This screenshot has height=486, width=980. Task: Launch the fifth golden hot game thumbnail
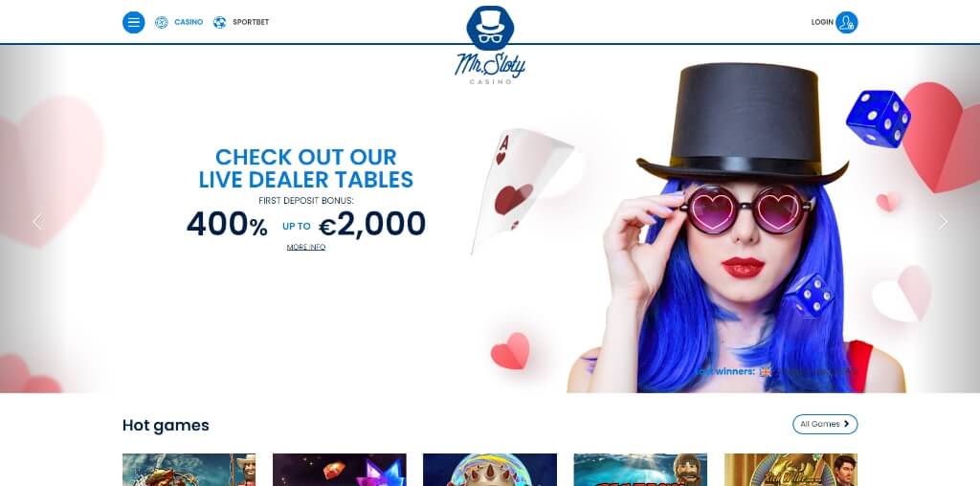[x=791, y=470]
